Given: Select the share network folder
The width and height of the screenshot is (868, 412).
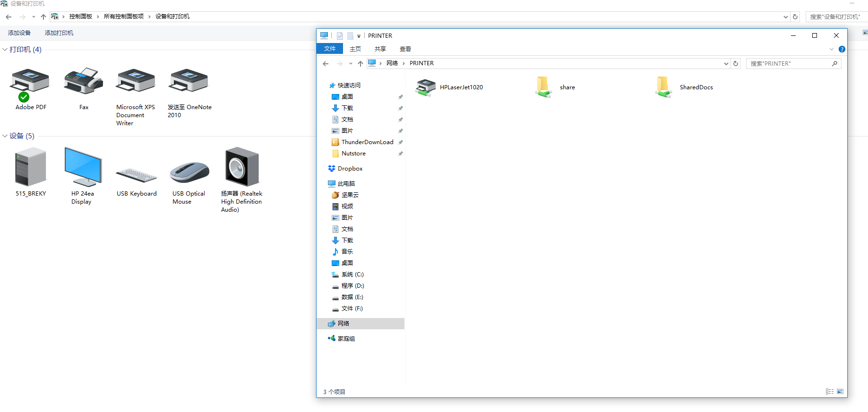Looking at the screenshot, I should pos(555,87).
